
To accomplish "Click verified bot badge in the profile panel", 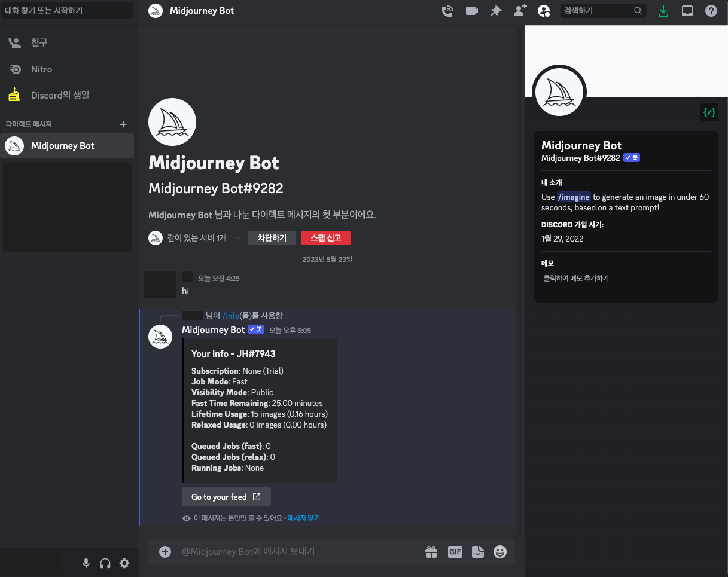I will pos(632,158).
